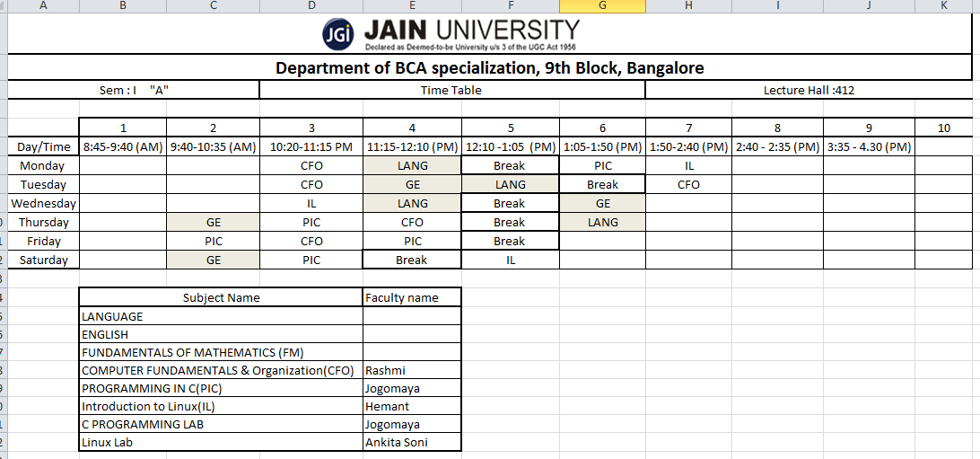This screenshot has height=459, width=980.
Task: Select column header I
Action: 777,5
